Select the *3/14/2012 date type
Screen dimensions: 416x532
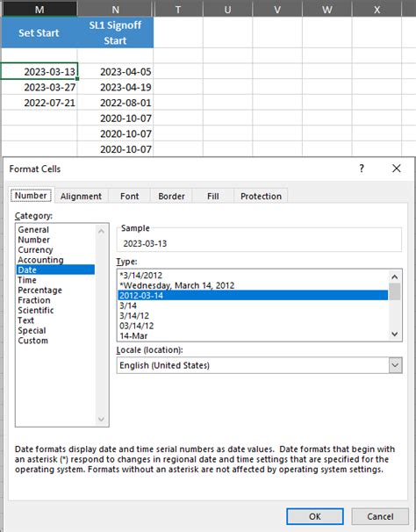coord(253,275)
